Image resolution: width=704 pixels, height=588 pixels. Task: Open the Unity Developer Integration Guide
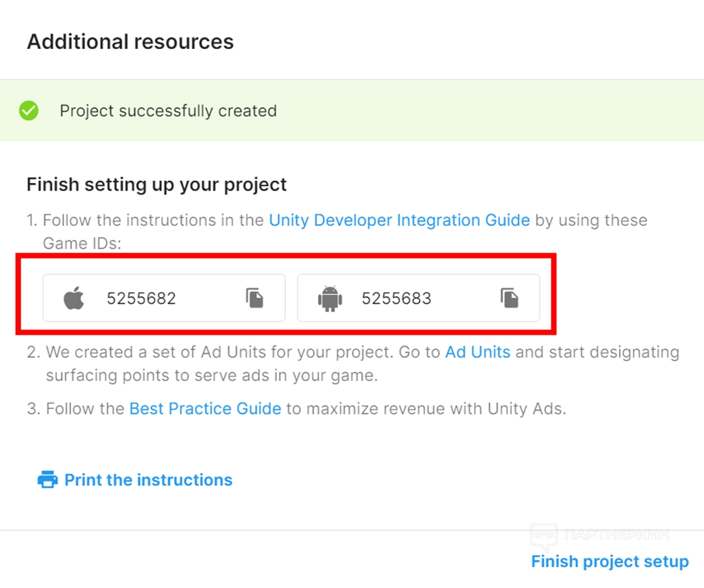[399, 220]
